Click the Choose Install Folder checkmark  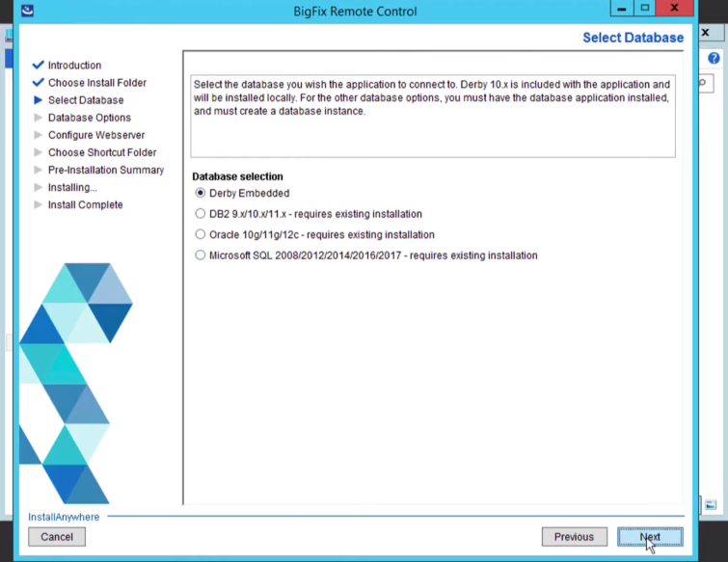click(x=38, y=82)
